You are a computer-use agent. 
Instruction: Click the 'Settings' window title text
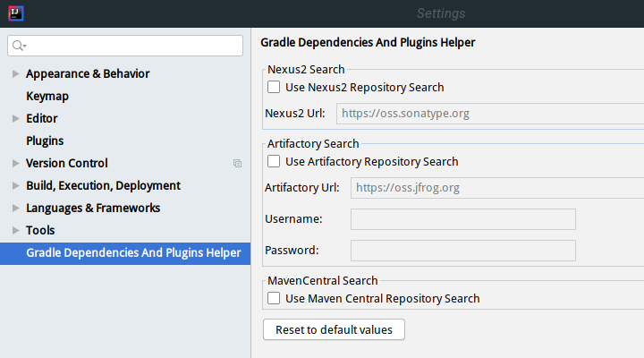[x=441, y=13]
